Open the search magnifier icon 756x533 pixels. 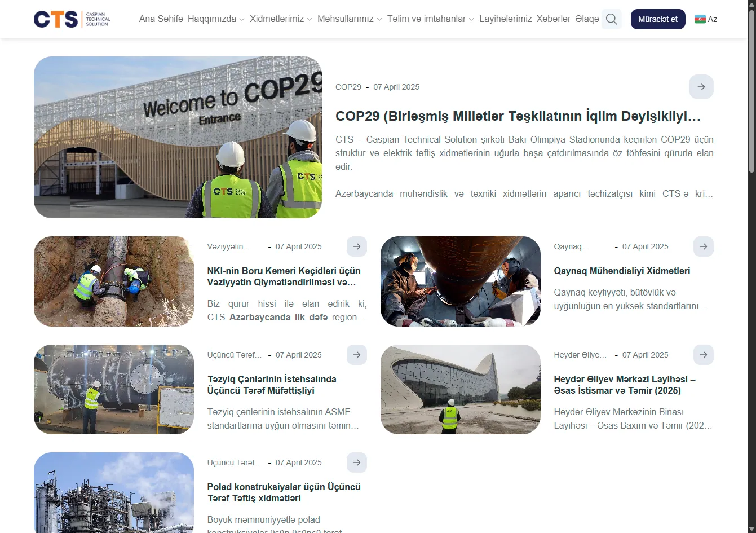click(612, 19)
